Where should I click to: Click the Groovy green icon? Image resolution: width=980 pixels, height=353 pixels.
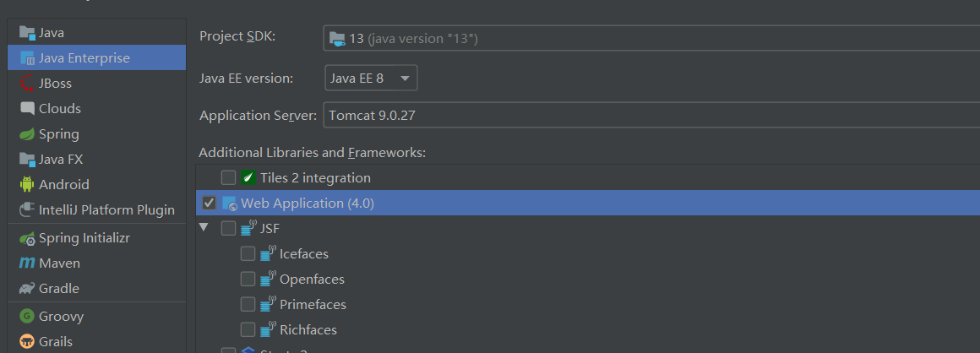click(26, 316)
